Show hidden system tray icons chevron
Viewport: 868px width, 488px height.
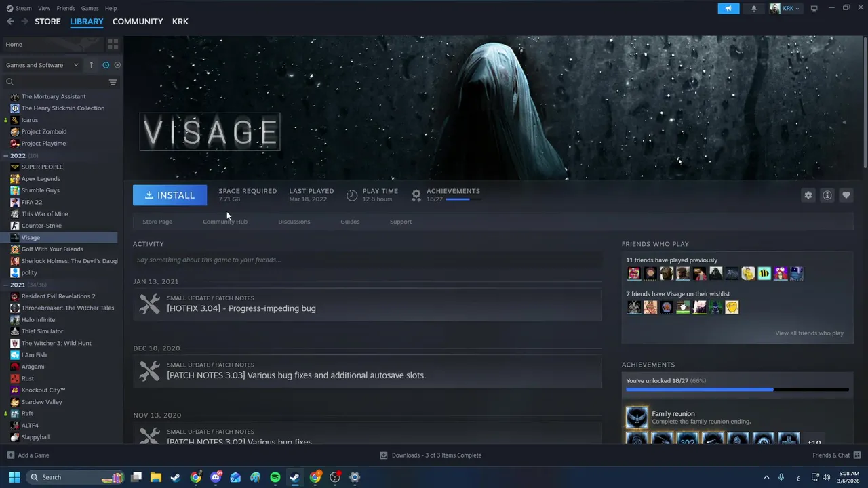766,477
